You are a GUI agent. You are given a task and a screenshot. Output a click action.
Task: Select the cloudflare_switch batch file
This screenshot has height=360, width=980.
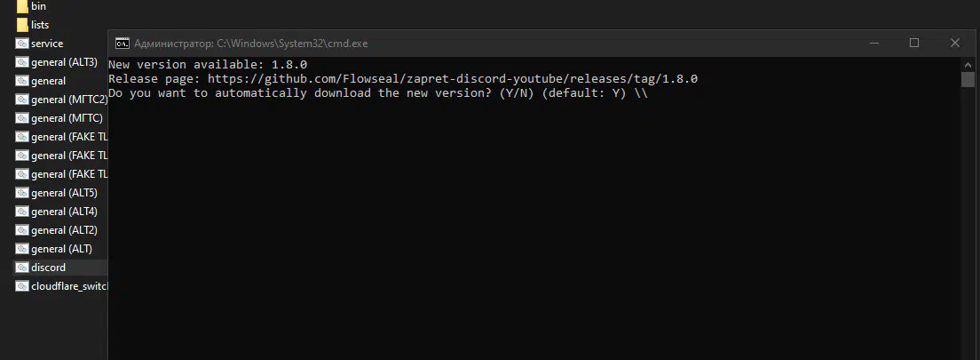(x=62, y=286)
